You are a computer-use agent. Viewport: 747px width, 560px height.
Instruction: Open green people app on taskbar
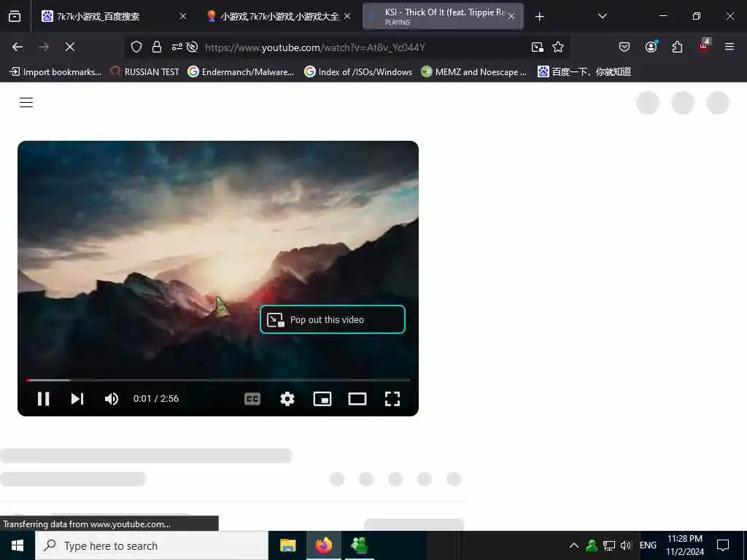pos(359,545)
